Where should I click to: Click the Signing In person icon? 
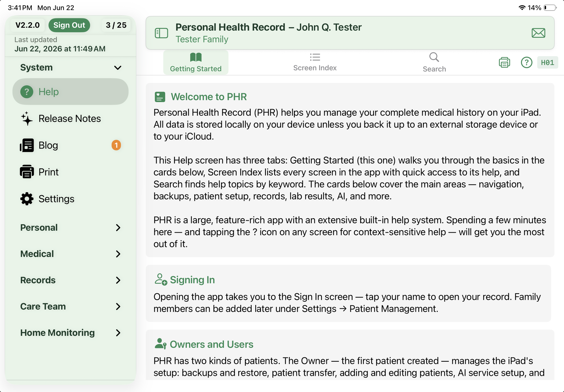point(161,279)
